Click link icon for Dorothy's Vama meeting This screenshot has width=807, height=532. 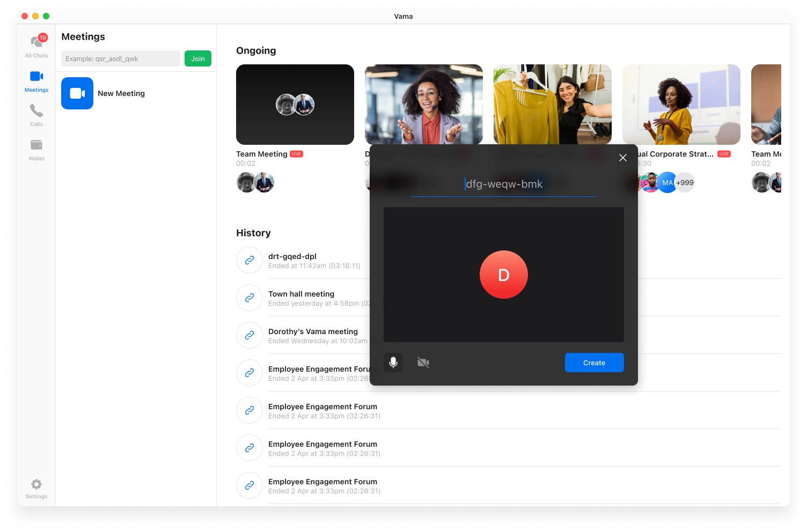pos(250,335)
